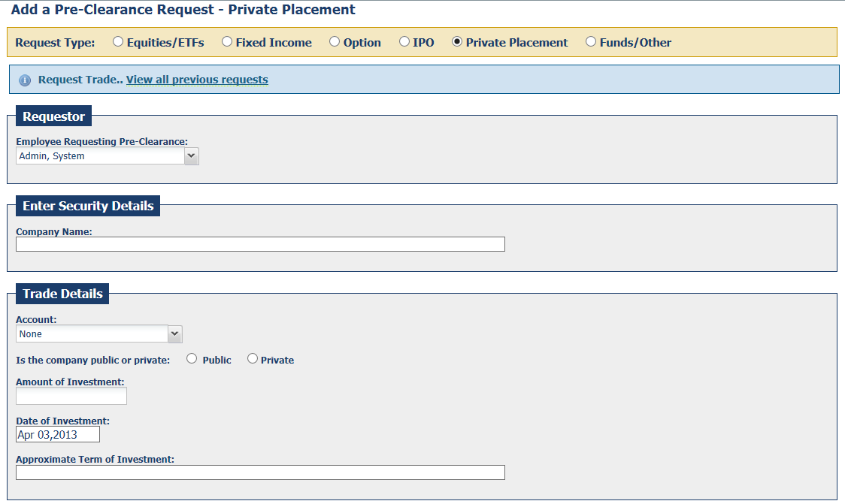The width and height of the screenshot is (845, 504).
Task: Mark the company as Public
Action: (192, 358)
